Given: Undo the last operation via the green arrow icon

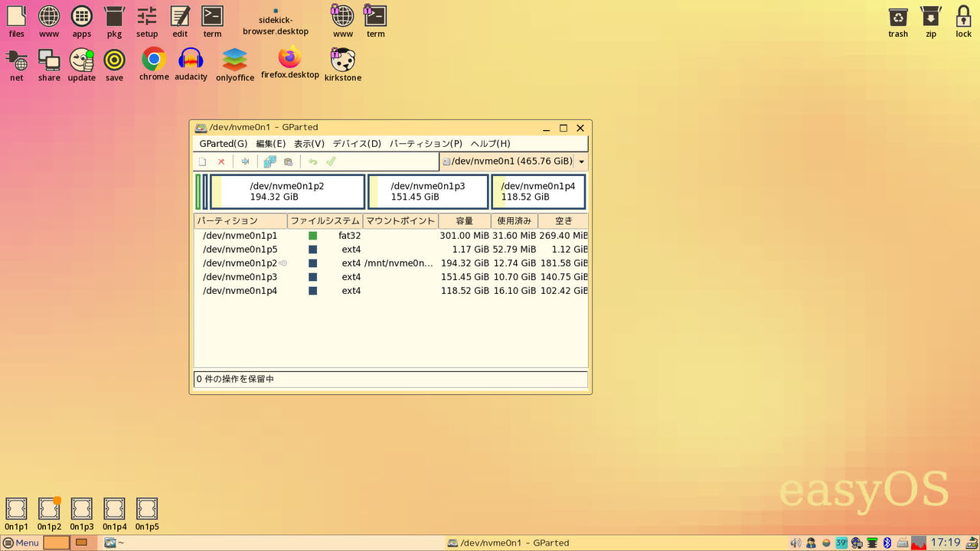Looking at the screenshot, I should point(312,161).
